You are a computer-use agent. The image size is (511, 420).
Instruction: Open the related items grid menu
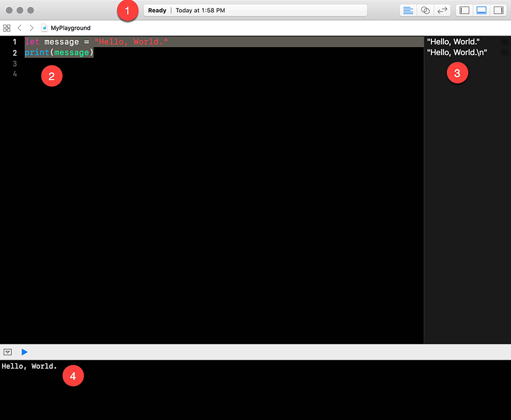7,28
